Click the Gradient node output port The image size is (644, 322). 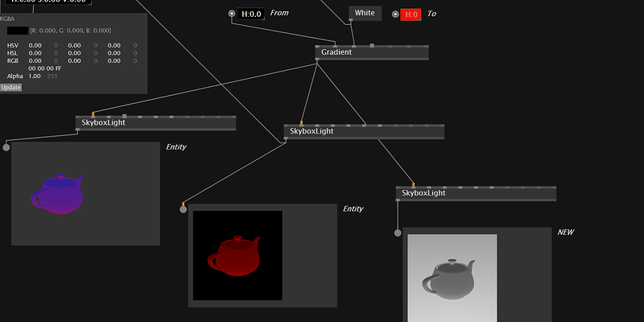(x=317, y=60)
